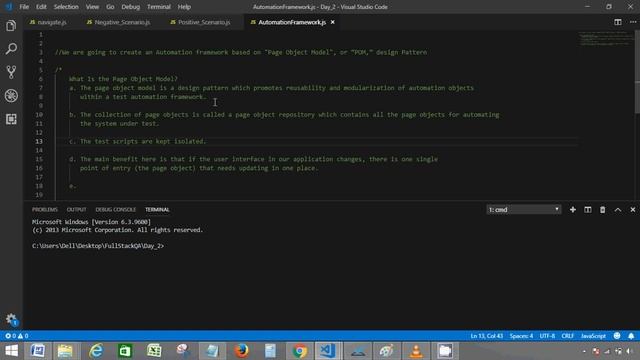
Task: Select the TERMINAL panel tab
Action: pyautogui.click(x=157, y=209)
